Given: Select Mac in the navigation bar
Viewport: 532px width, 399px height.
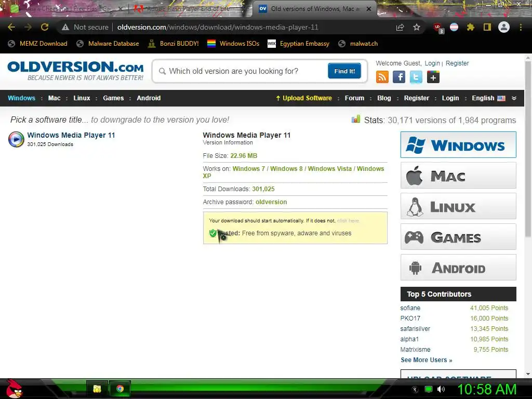Looking at the screenshot, I should click(x=54, y=98).
